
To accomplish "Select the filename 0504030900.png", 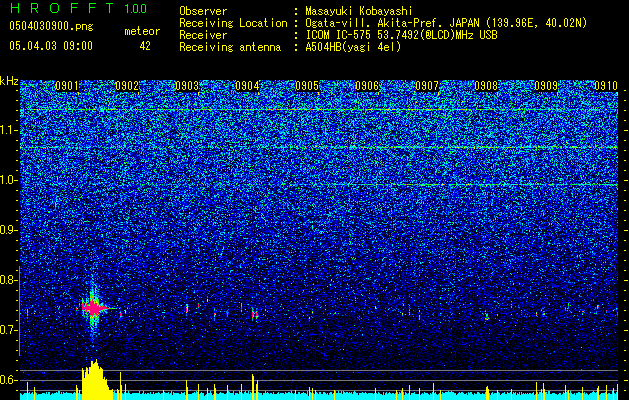I will pyautogui.click(x=51, y=27).
